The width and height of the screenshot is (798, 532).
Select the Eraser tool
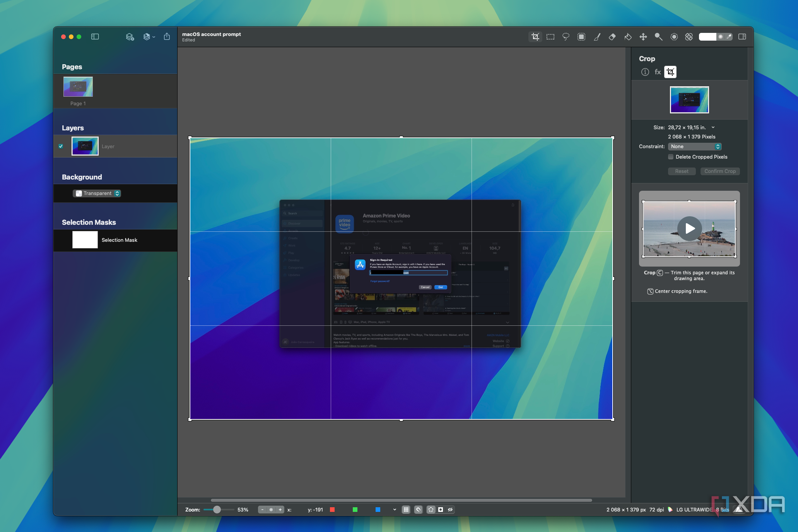(x=612, y=37)
